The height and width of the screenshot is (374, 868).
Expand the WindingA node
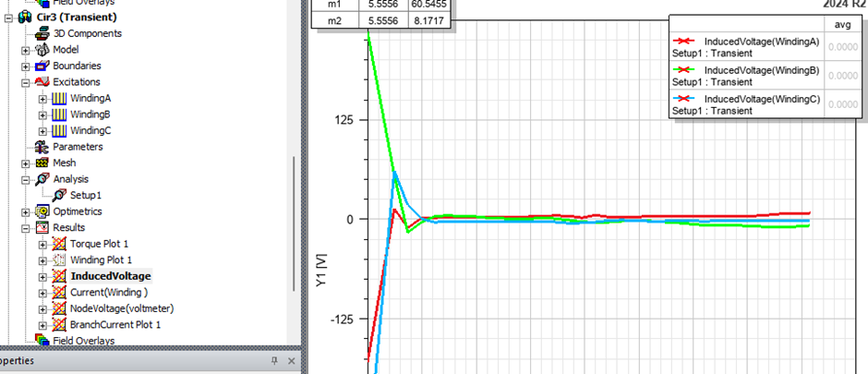42,99
